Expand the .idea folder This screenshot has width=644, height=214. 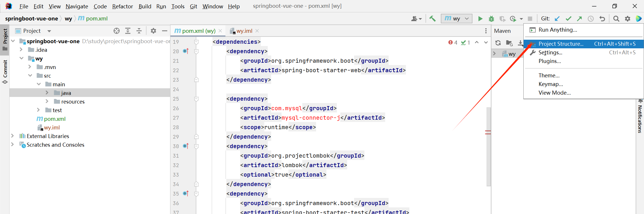[x=21, y=50]
